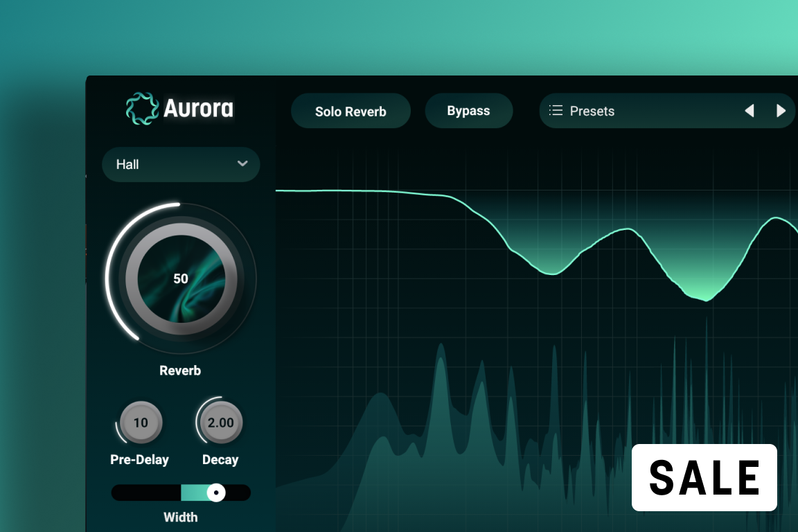Click the Decay label text
Screen dimensions: 798x532
click(220, 460)
